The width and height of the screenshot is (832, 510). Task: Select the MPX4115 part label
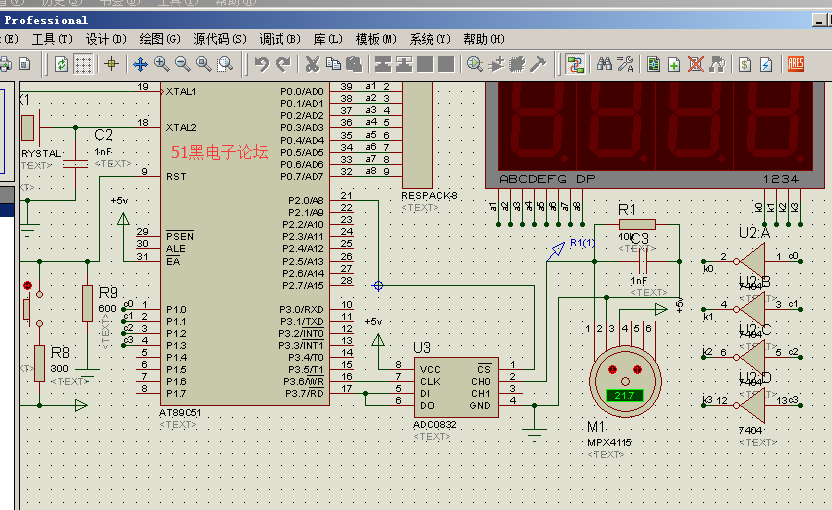609,443
